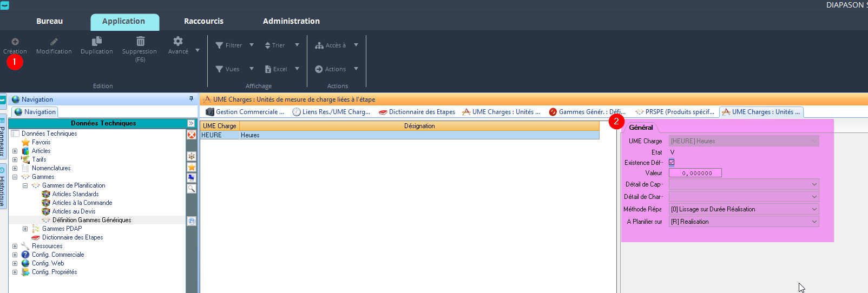This screenshot has height=293, width=868.
Task: Open the A Planifier sur dropdown
Action: pos(814,222)
